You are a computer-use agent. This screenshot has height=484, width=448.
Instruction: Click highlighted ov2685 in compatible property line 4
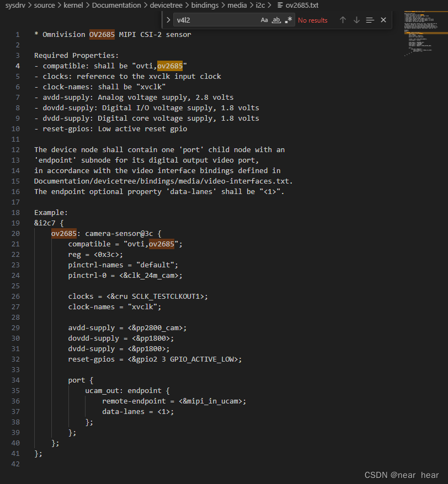click(x=170, y=66)
